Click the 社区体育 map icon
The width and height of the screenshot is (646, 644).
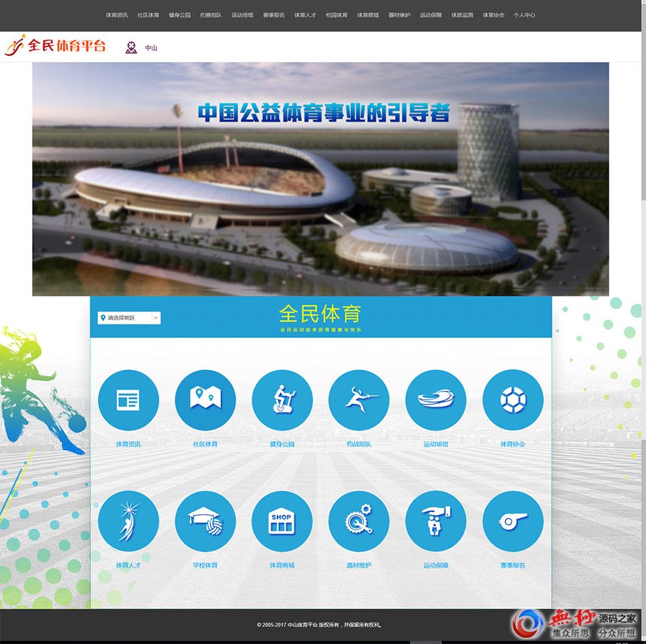click(x=205, y=401)
